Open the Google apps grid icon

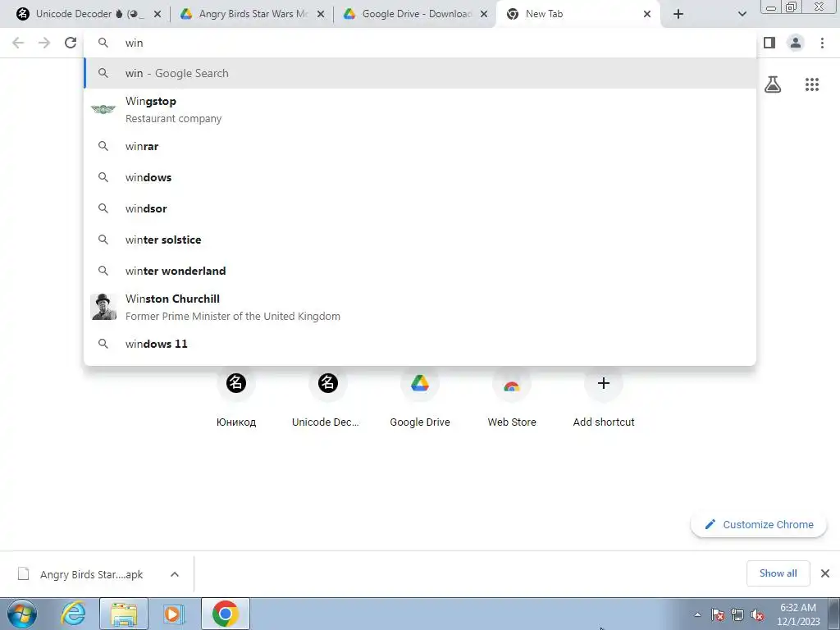[812, 84]
